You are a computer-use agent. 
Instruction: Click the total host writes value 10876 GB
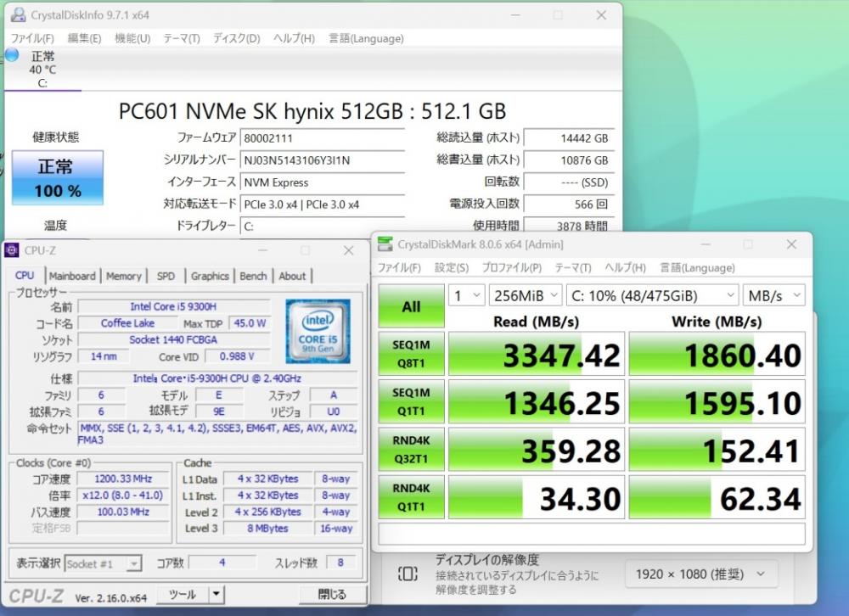(x=569, y=160)
